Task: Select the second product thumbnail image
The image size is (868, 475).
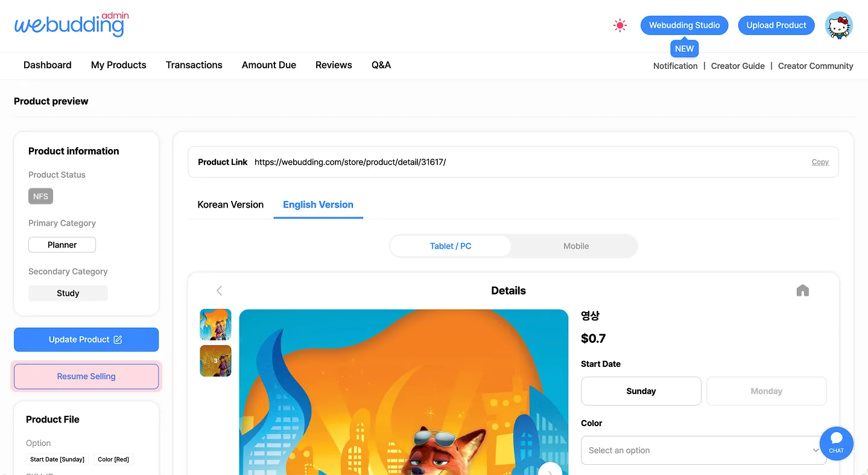Action: tap(215, 361)
